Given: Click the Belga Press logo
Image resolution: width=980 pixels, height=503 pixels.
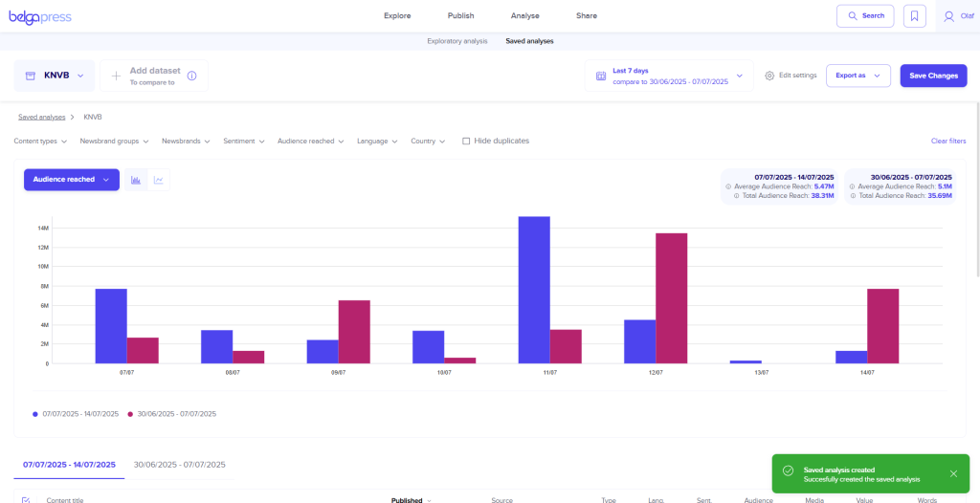Looking at the screenshot, I should [40, 16].
